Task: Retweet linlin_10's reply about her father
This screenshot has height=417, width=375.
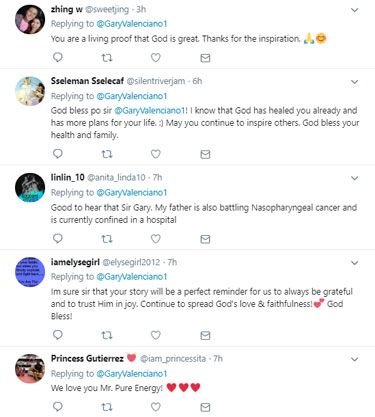Action: pos(107,239)
